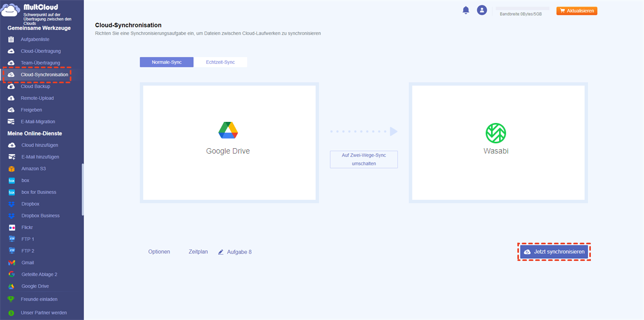The height and width of the screenshot is (320, 644).
Task: Click the Team-Übertragung icon
Action: point(11,63)
